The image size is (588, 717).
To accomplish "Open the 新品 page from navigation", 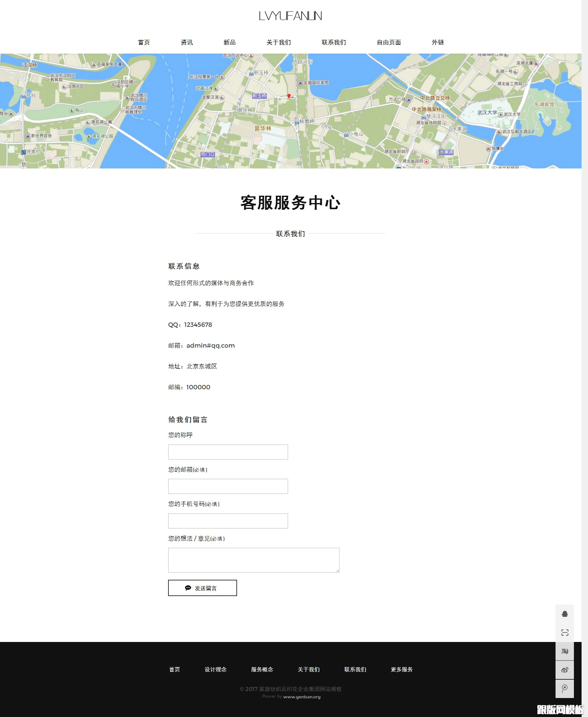I will pos(229,42).
